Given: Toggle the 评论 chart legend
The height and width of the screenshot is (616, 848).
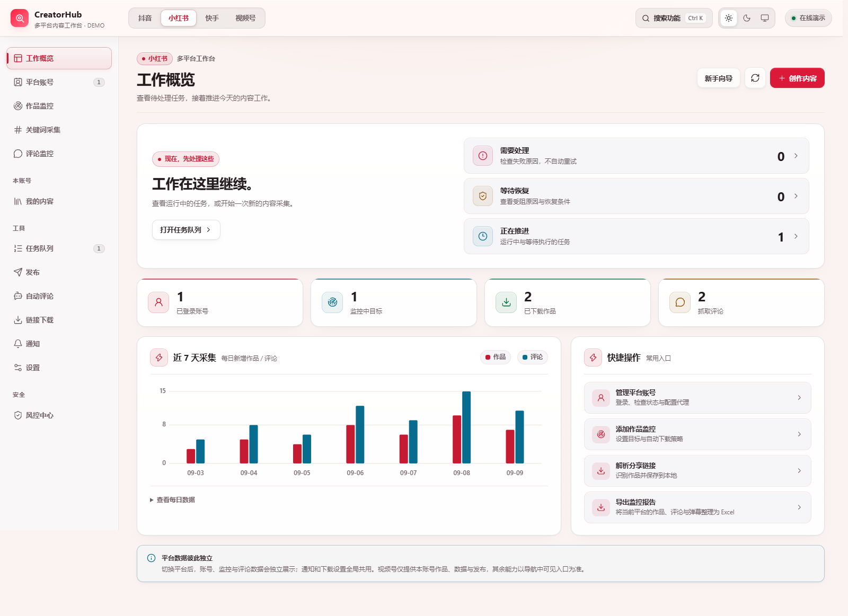Looking at the screenshot, I should pyautogui.click(x=533, y=357).
